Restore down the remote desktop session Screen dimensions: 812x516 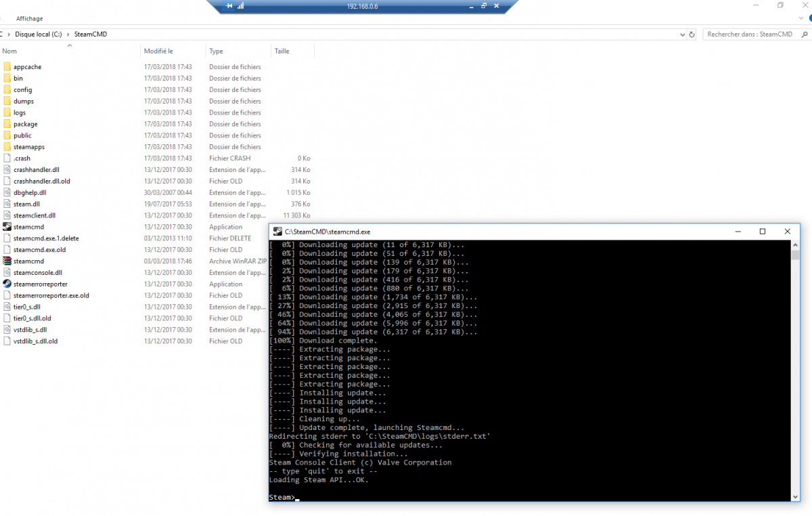(x=484, y=5)
